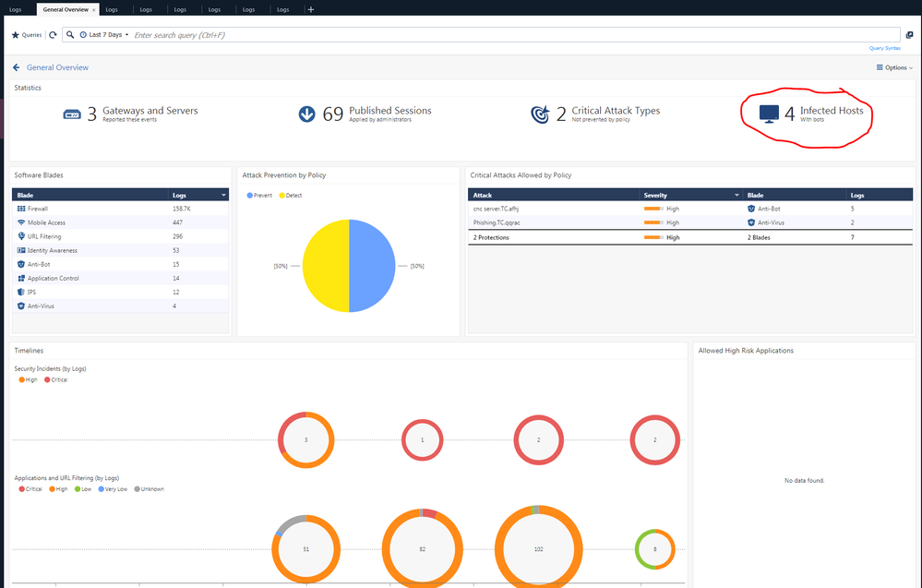Image resolution: width=922 pixels, height=588 pixels.
Task: Toggle Critical legend in Applications and URL Filtering
Action: (x=30, y=489)
